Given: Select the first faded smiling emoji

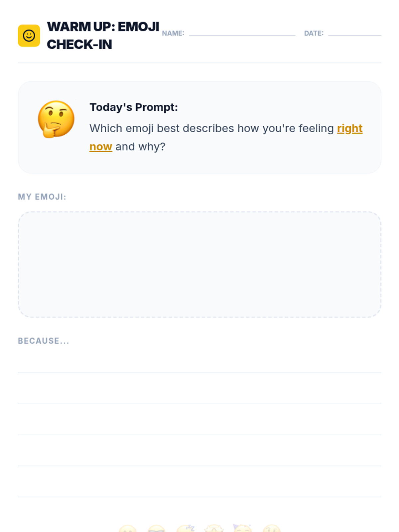Looking at the screenshot, I should tap(128, 529).
